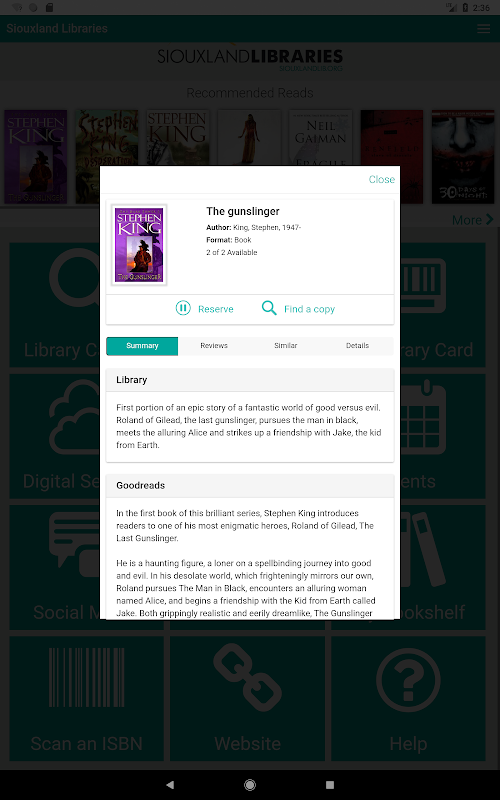Expand the More recommended reads chevron

tap(489, 219)
